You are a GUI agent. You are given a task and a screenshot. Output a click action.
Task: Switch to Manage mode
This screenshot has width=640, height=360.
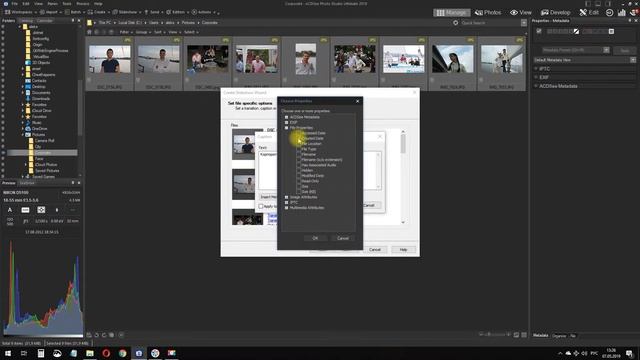451,13
